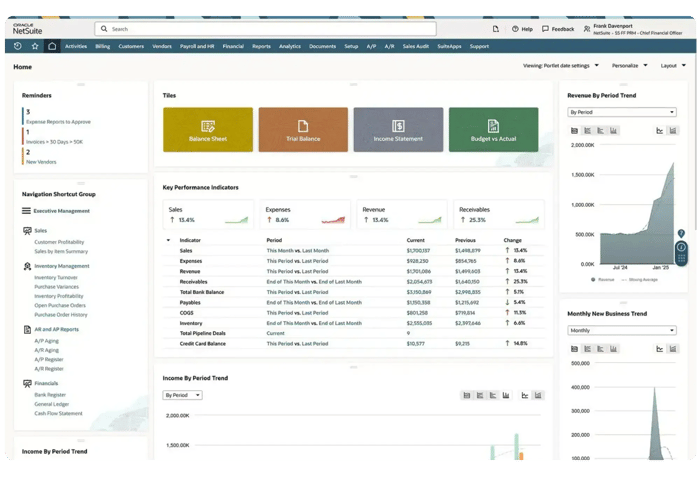Toggle Moving Average series in chart legend
Viewport: 700px width, 494px height.
click(639, 279)
